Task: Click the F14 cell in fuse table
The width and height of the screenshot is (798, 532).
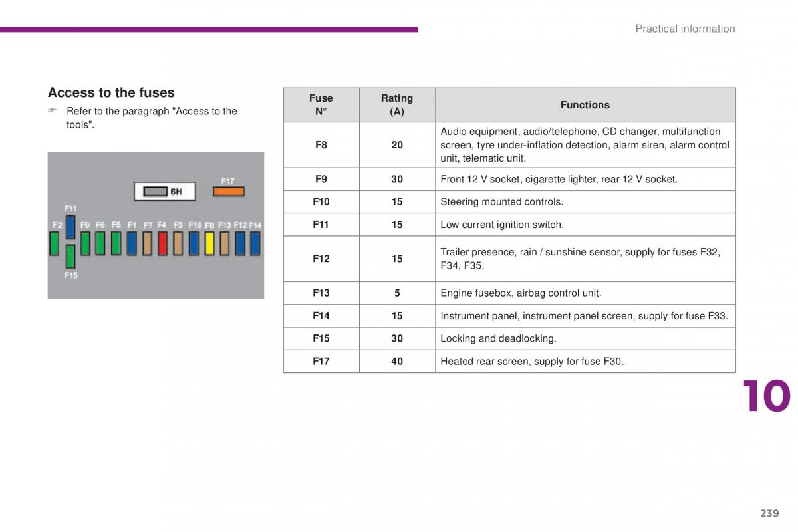Action: [321, 316]
